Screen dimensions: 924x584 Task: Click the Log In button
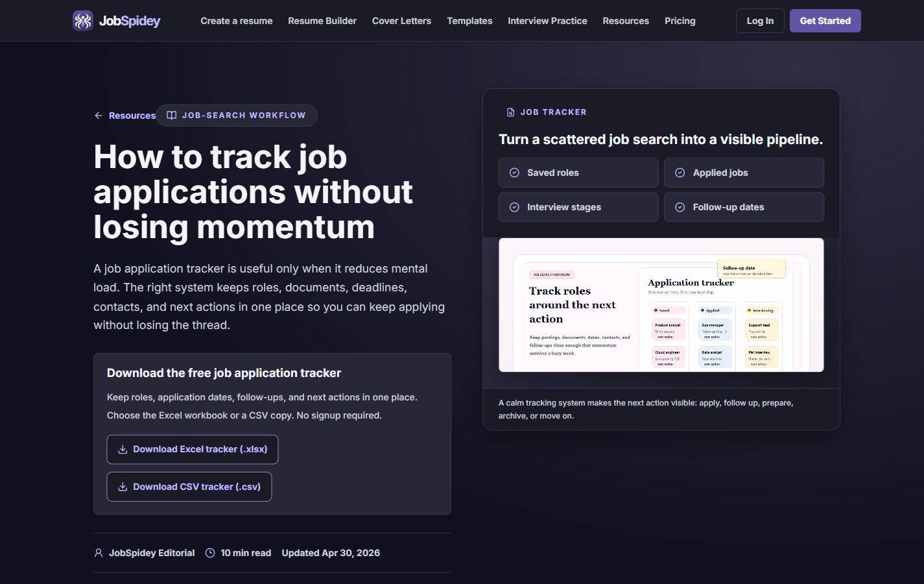[x=760, y=21]
